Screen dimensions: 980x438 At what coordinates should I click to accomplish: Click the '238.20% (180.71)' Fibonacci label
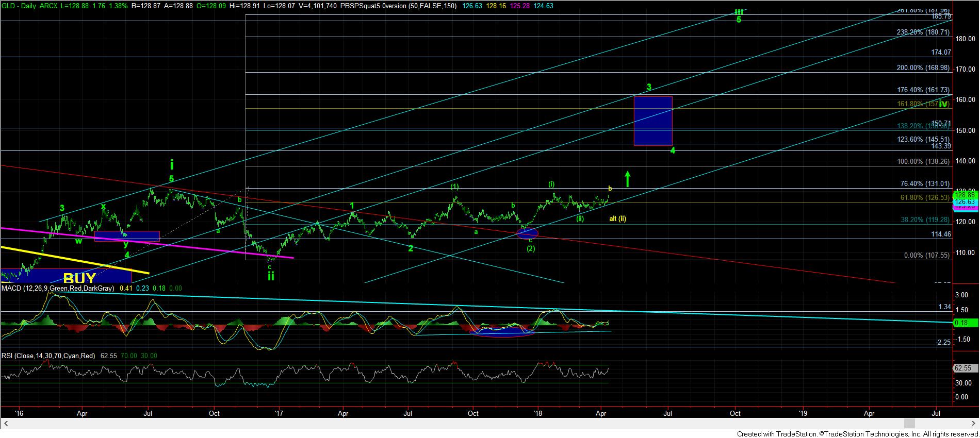pyautogui.click(x=923, y=32)
